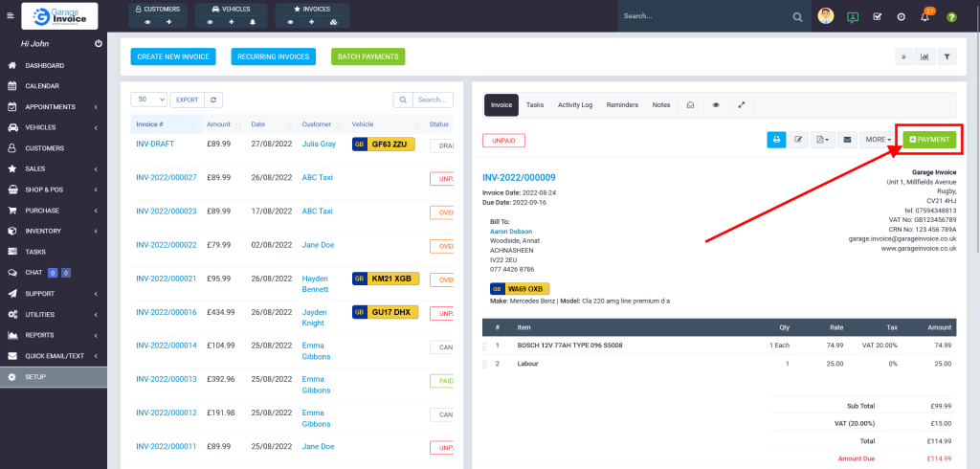Click the edit invoice pencil icon
The width and height of the screenshot is (980, 469).
pos(799,140)
